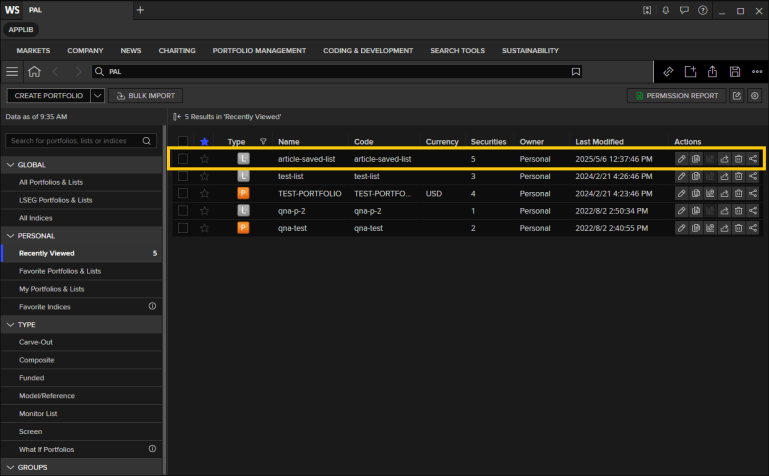Open analytics chart for TEST-PORTFOLIO row

pyautogui.click(x=710, y=194)
